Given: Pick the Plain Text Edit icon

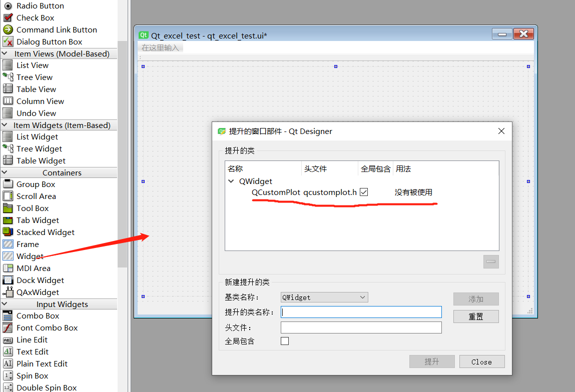Looking at the screenshot, I should [8, 364].
